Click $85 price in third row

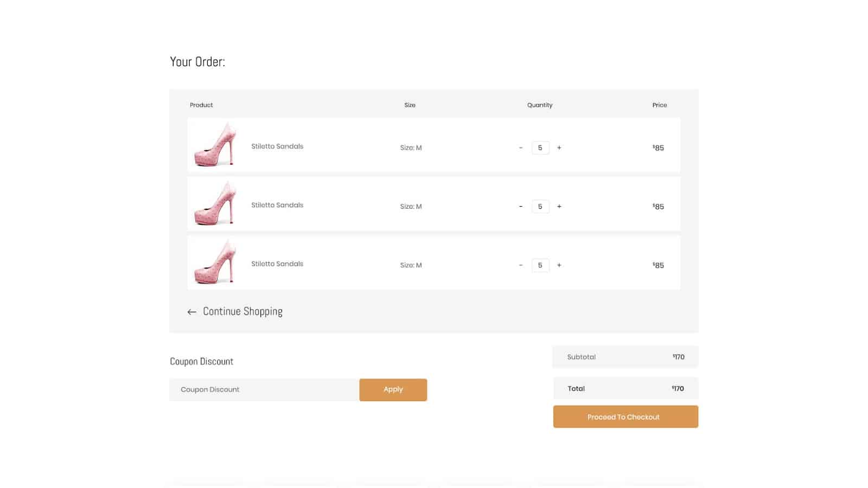(658, 265)
